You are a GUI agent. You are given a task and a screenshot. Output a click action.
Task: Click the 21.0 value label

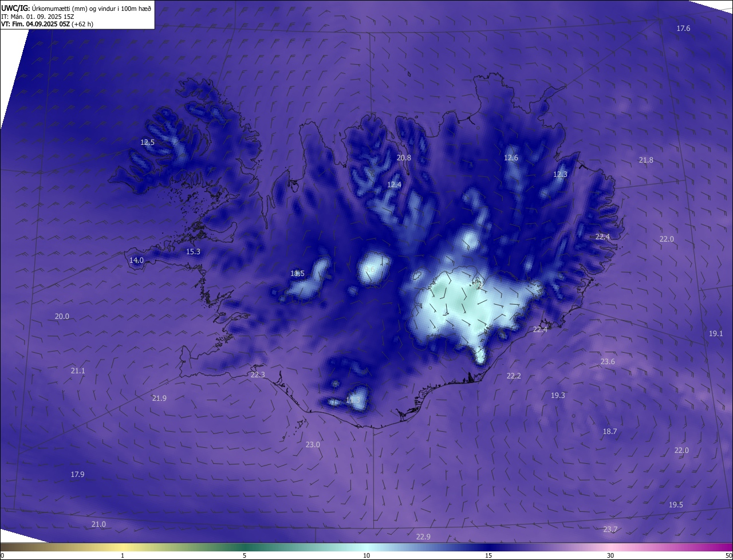tap(98, 524)
